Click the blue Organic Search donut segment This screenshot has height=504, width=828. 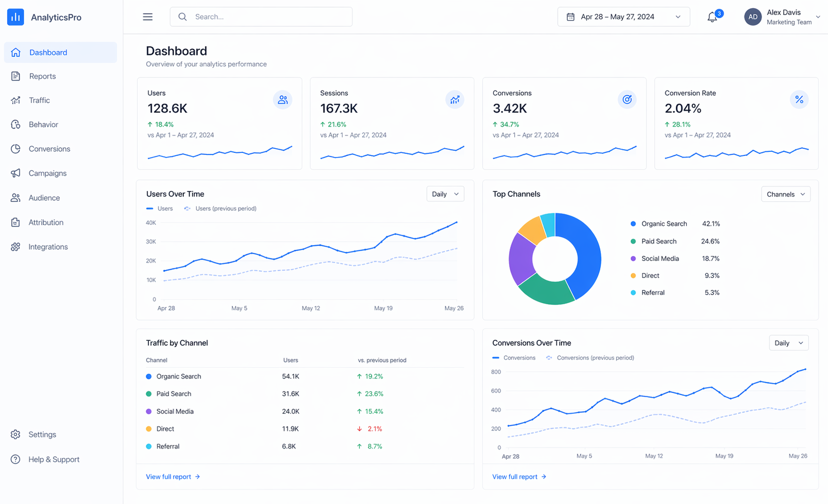[587, 253]
